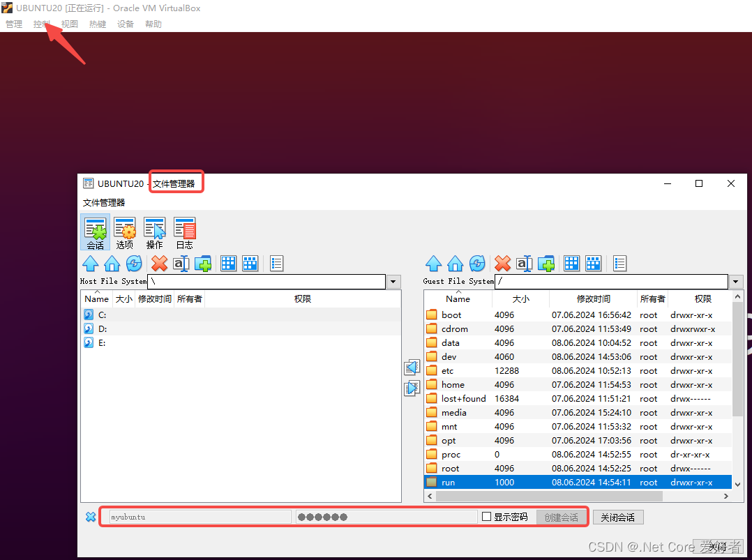752x560 pixels.
Task: Show properties in Guest panel
Action: click(619, 263)
